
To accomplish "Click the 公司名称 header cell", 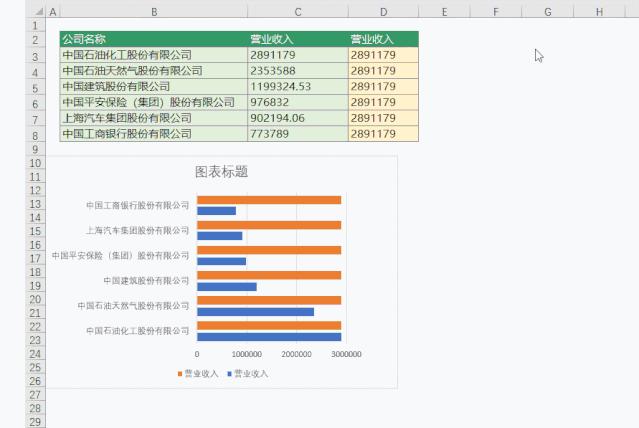I will pyautogui.click(x=154, y=39).
